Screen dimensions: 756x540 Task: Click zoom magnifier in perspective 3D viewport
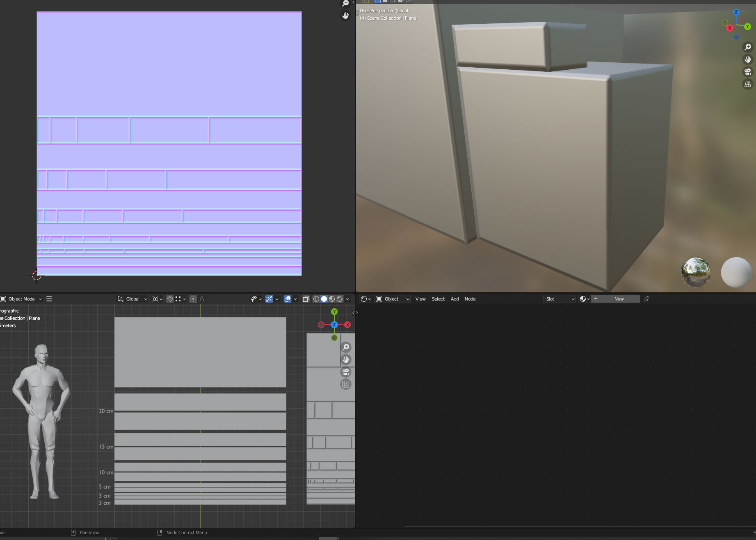(748, 47)
